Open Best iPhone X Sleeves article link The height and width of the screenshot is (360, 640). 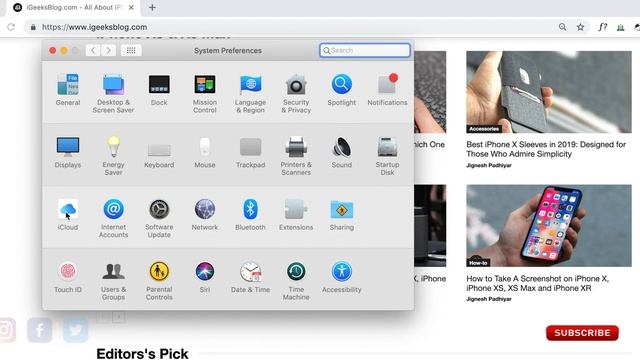tap(546, 149)
